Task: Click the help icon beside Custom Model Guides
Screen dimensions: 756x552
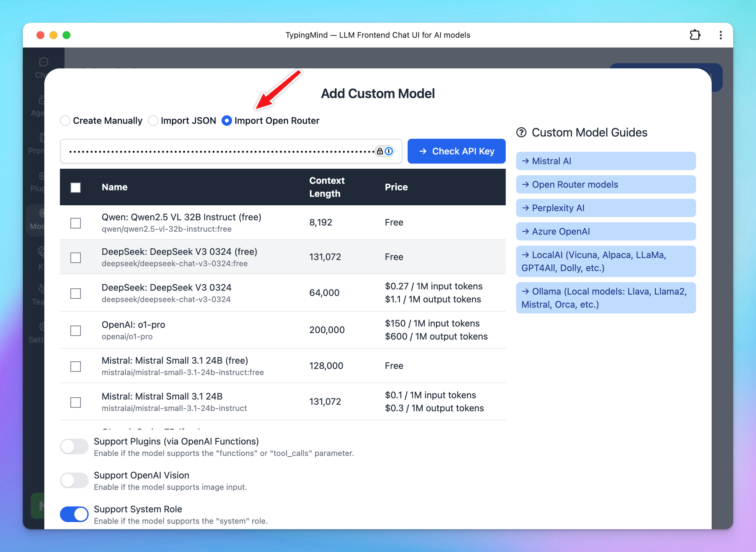Action: click(521, 133)
